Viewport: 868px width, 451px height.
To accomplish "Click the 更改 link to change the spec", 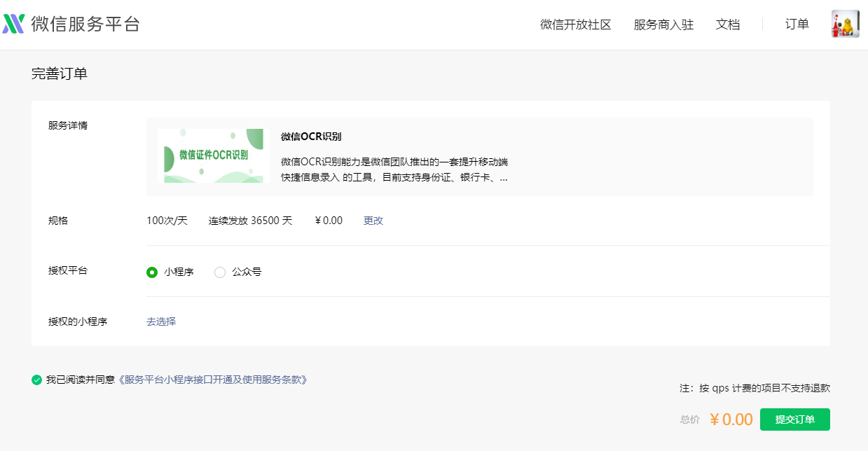I will click(373, 221).
